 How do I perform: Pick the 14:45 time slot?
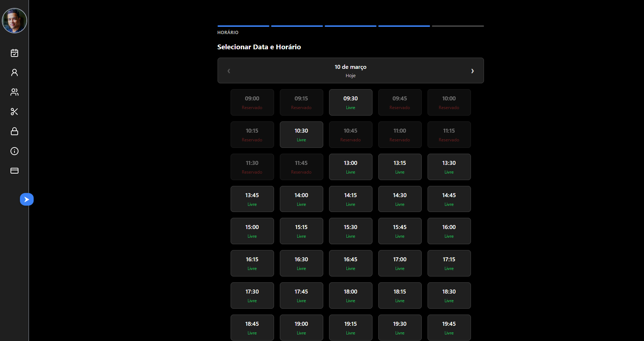tap(449, 199)
